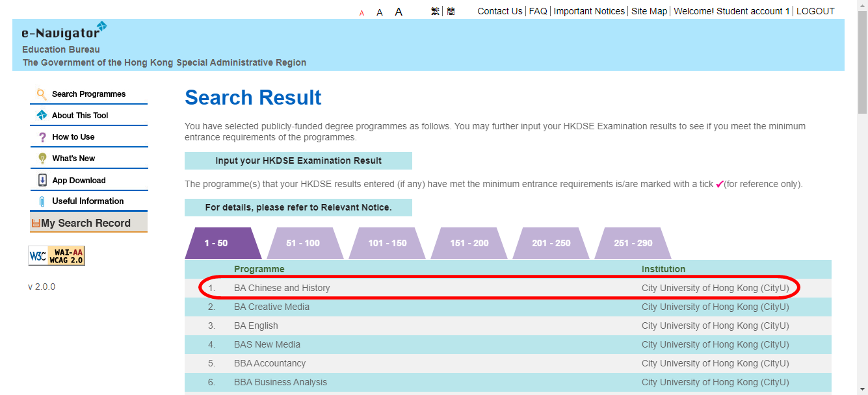Click the scrollbar up arrow
The image size is (868, 395).
point(862,5)
